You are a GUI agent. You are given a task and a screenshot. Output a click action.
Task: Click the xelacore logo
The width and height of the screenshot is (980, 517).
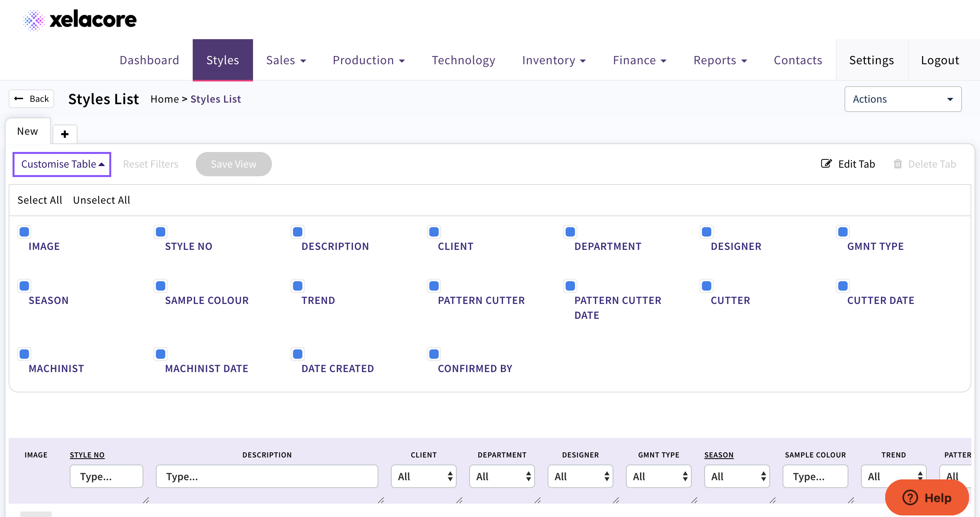click(x=80, y=20)
